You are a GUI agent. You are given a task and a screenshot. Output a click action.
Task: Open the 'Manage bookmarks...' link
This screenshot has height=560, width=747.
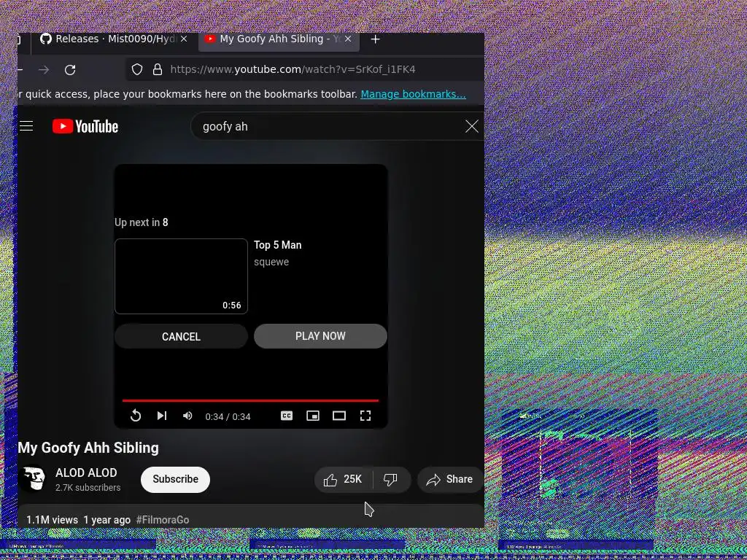413,94
